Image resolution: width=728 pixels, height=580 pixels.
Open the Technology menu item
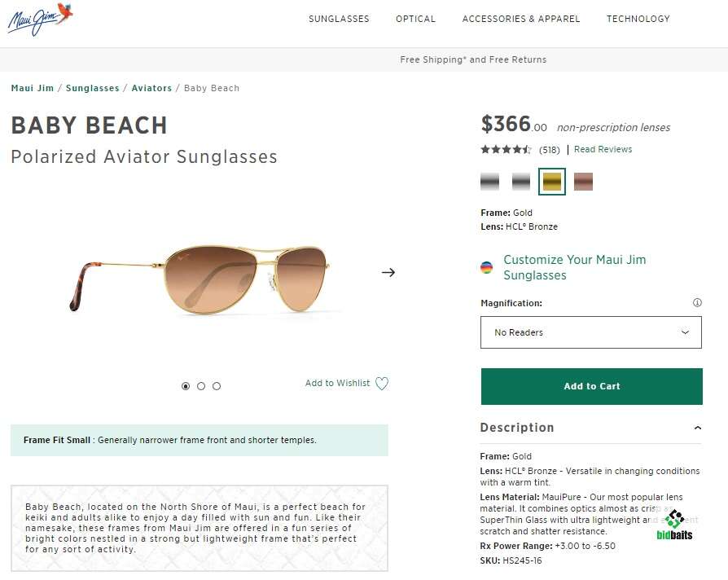[x=638, y=19]
